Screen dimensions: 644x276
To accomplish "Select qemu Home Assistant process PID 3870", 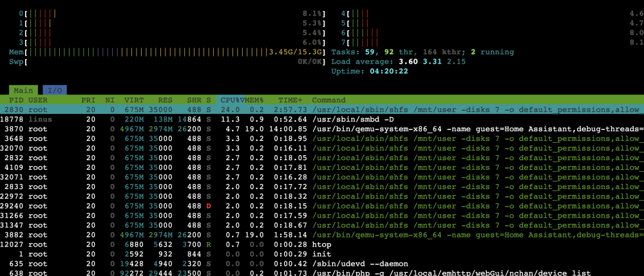I will [x=322, y=129].
